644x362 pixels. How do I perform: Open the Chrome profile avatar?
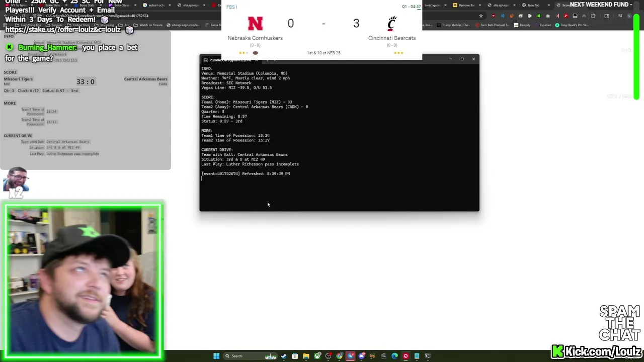pyautogui.click(x=629, y=16)
